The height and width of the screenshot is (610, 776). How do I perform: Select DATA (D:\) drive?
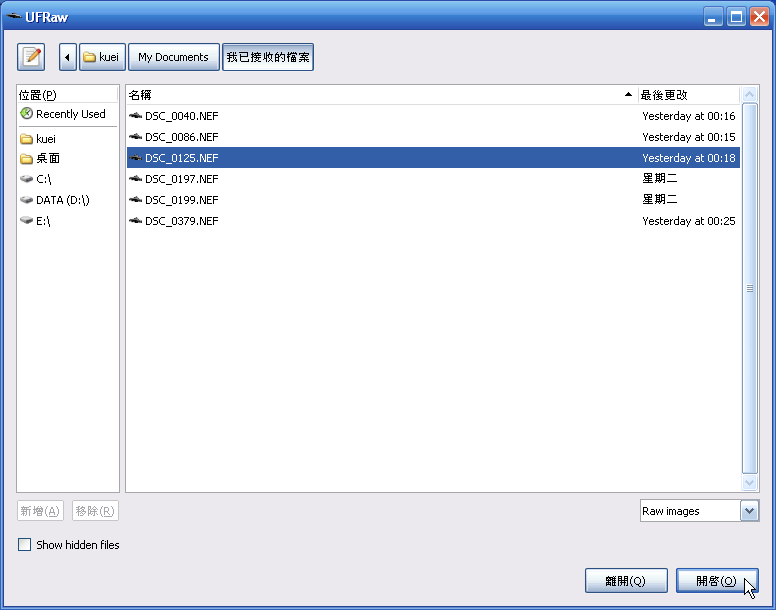tap(68, 200)
